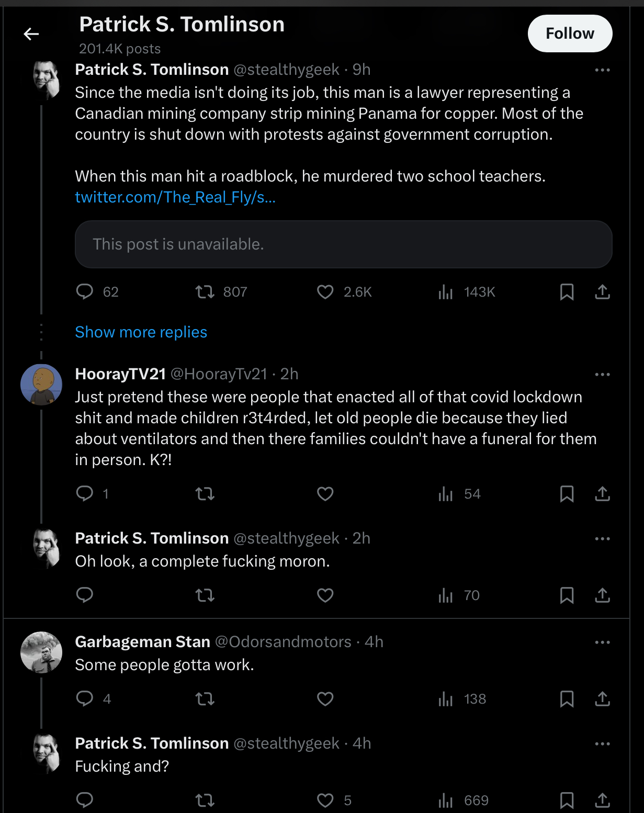Open more options on the 9h post
This screenshot has width=644, height=813.
tap(602, 70)
